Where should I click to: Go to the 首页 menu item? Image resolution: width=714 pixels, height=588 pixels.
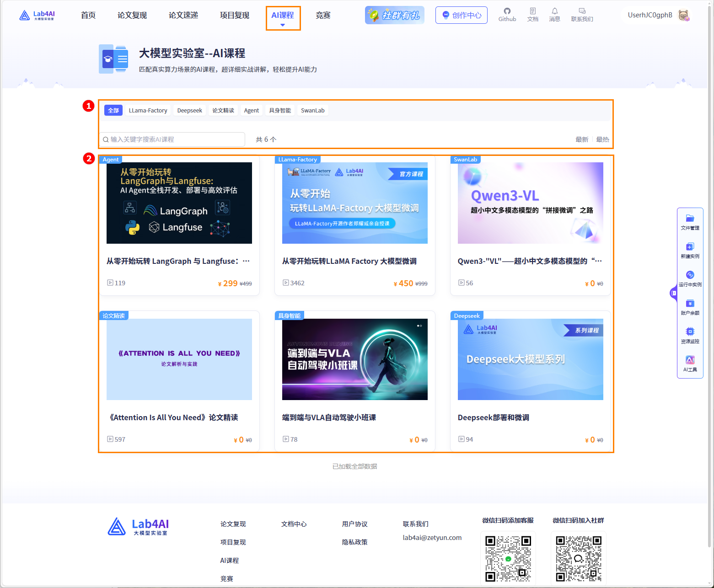point(88,15)
